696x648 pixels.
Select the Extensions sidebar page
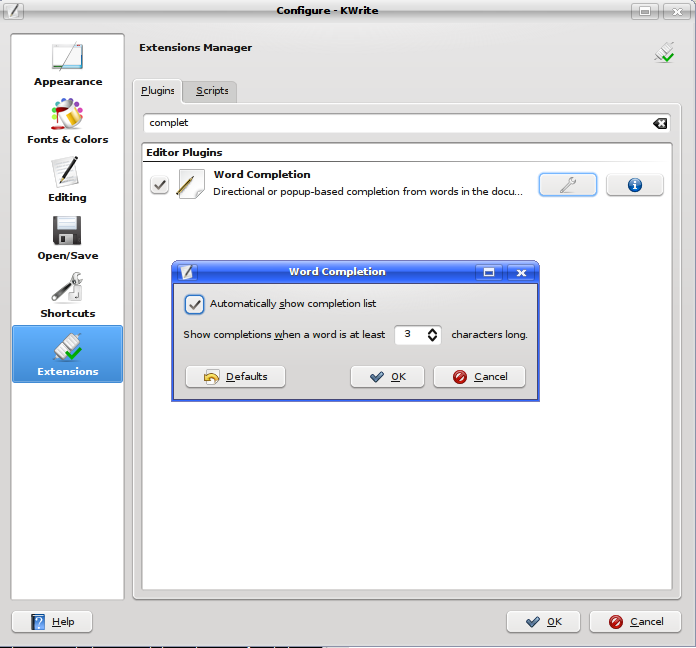67,354
